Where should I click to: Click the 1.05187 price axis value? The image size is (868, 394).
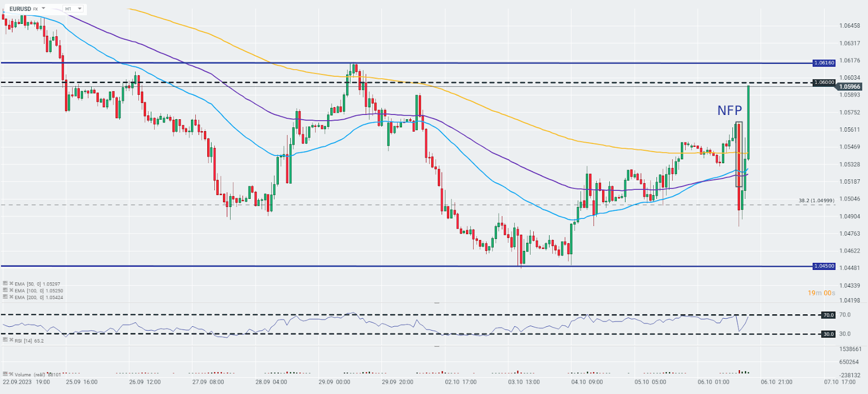pos(850,182)
